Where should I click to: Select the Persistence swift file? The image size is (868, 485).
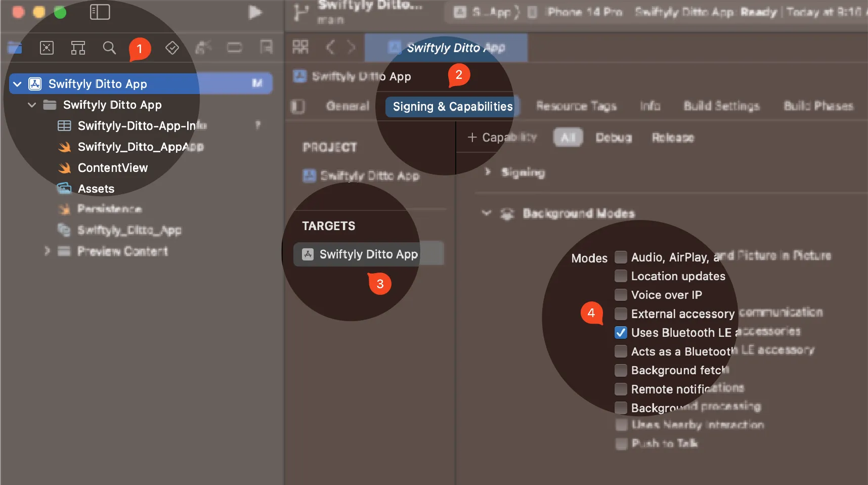coord(109,209)
